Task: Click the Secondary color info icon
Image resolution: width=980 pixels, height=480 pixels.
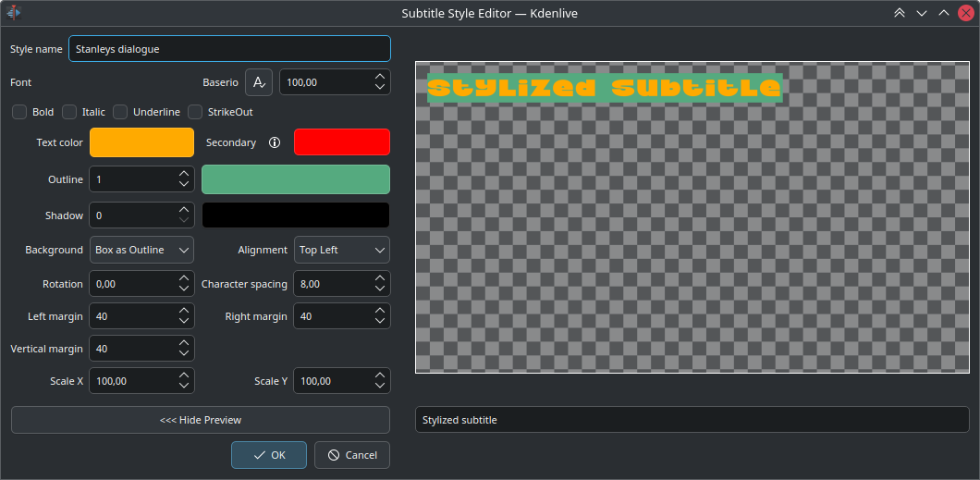Action: pos(274,142)
